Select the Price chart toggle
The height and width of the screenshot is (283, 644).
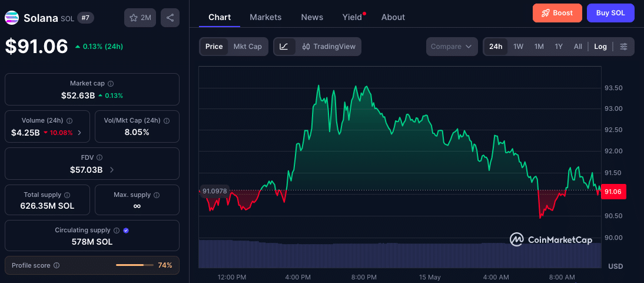[214, 47]
